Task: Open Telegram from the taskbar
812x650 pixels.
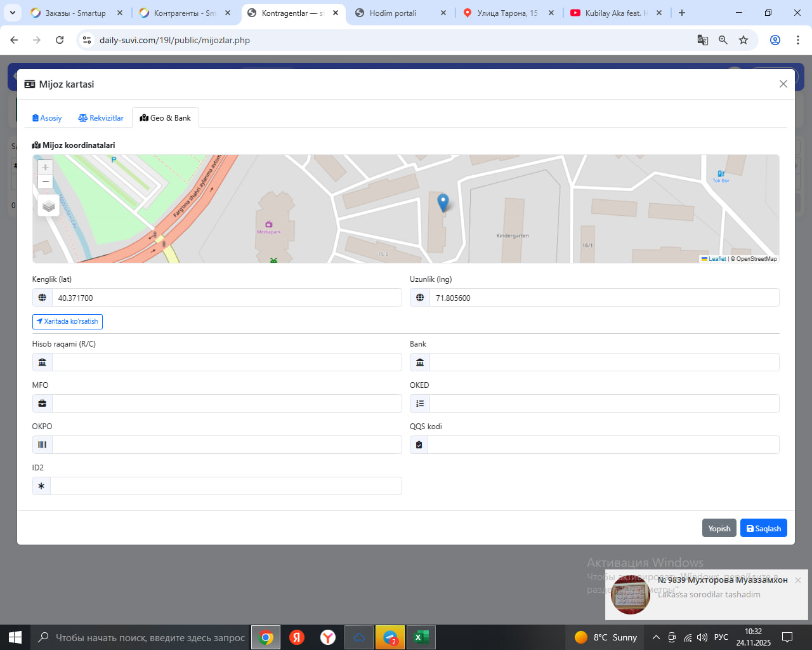Action: [390, 637]
